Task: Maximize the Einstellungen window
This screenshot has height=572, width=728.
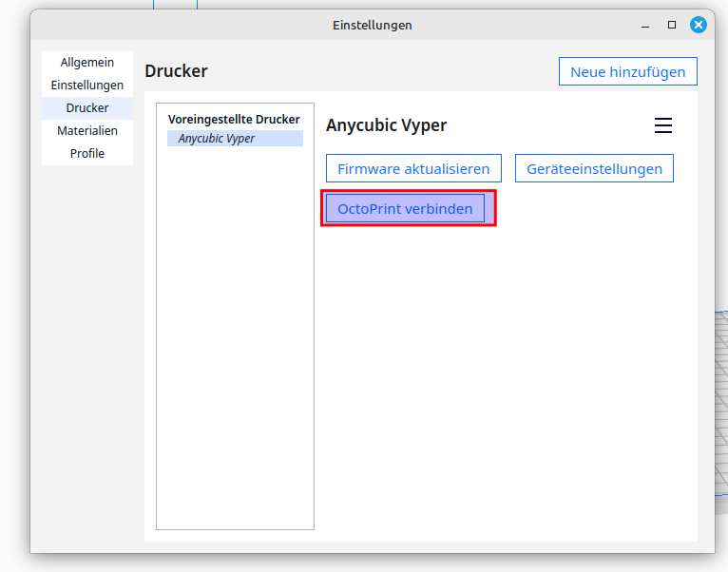Action: tap(672, 25)
